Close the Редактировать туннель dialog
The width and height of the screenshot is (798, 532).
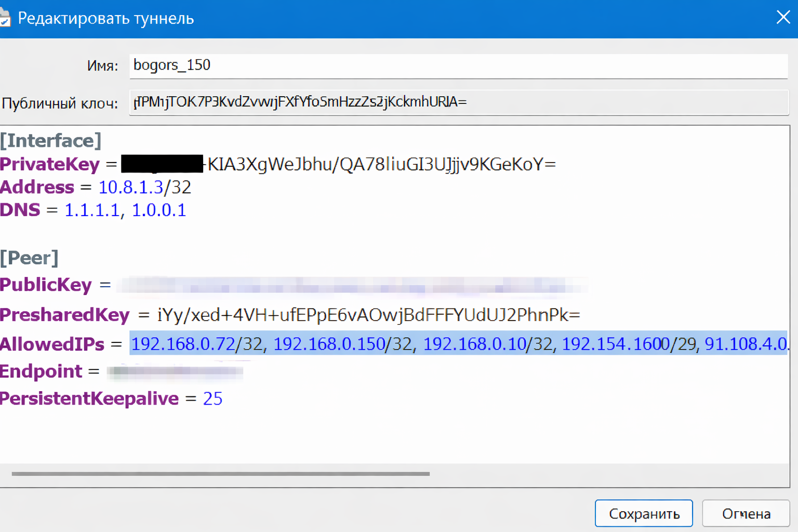[x=783, y=18]
